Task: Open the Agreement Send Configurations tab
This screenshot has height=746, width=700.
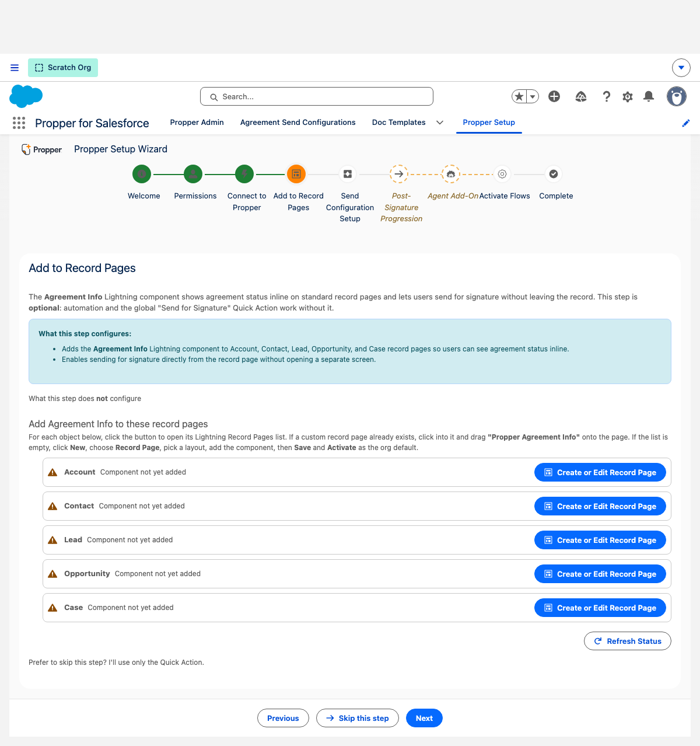Action: [298, 123]
